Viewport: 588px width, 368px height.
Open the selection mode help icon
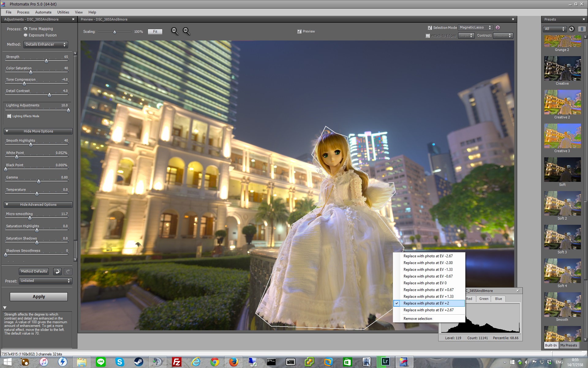coord(498,28)
